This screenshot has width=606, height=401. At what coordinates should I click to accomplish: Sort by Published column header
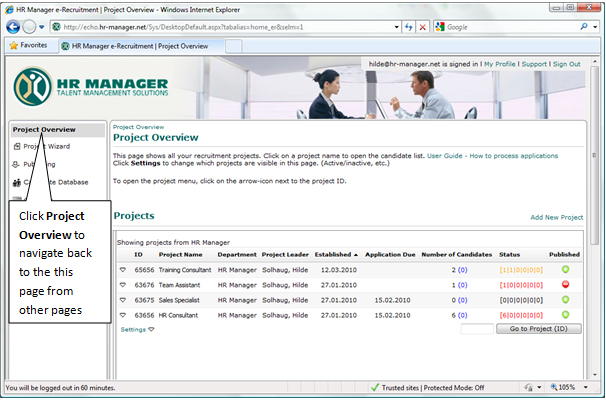click(564, 255)
